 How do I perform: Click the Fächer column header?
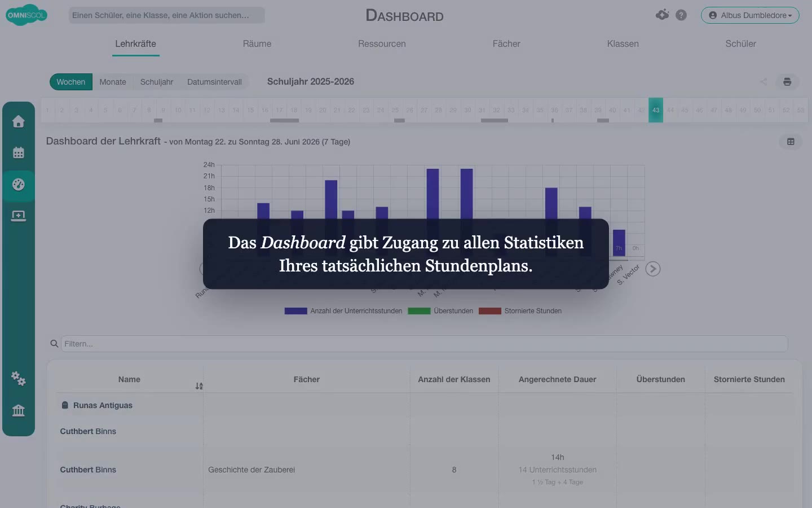[307, 379]
